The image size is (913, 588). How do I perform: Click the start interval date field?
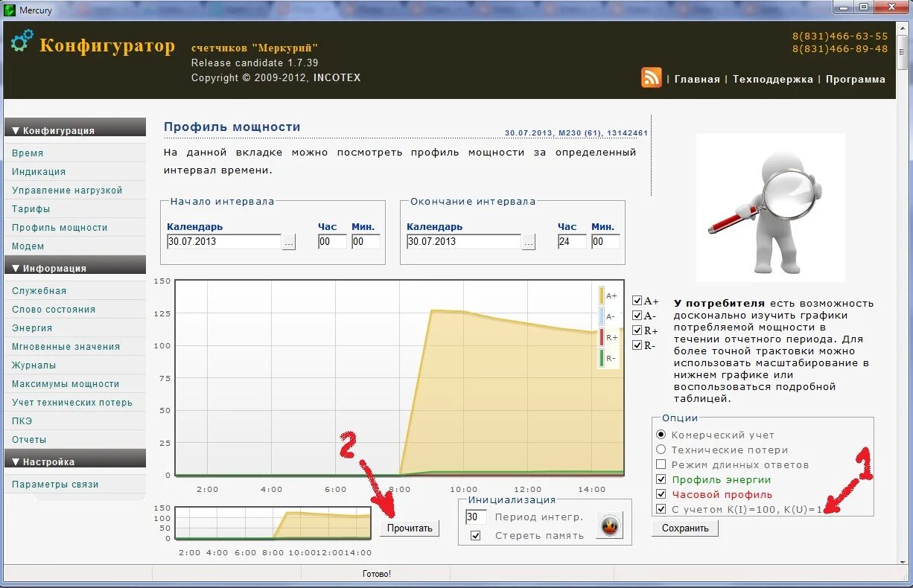pos(224,242)
